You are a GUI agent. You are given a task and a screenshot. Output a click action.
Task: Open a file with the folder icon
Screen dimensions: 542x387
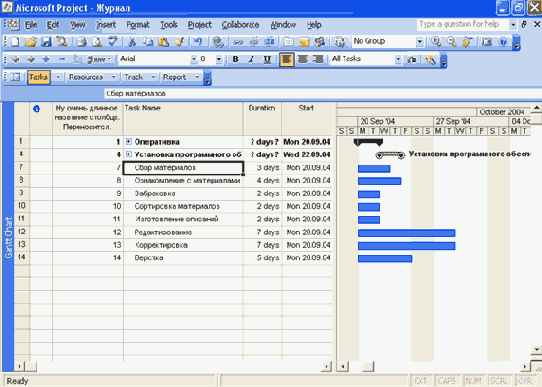click(x=30, y=42)
